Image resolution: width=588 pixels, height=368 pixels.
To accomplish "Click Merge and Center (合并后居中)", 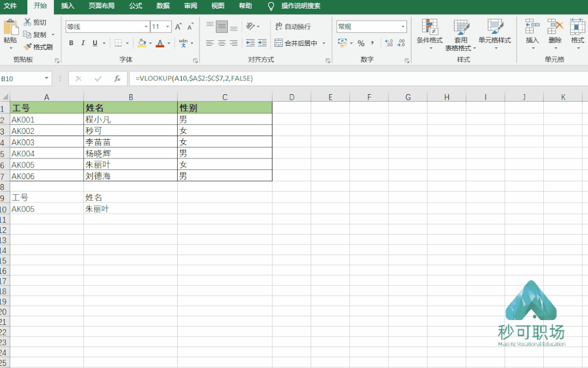I will 296,43.
